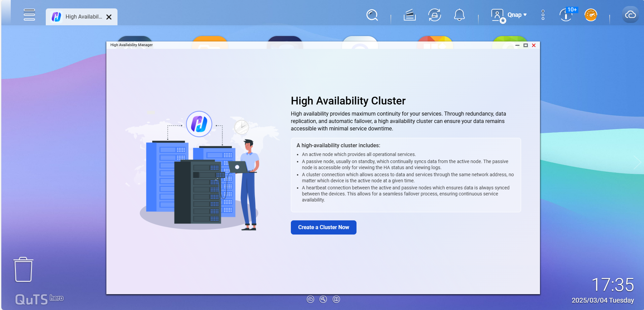Maximize the High Availability Manager window
This screenshot has height=310, width=644.
tap(526, 45)
